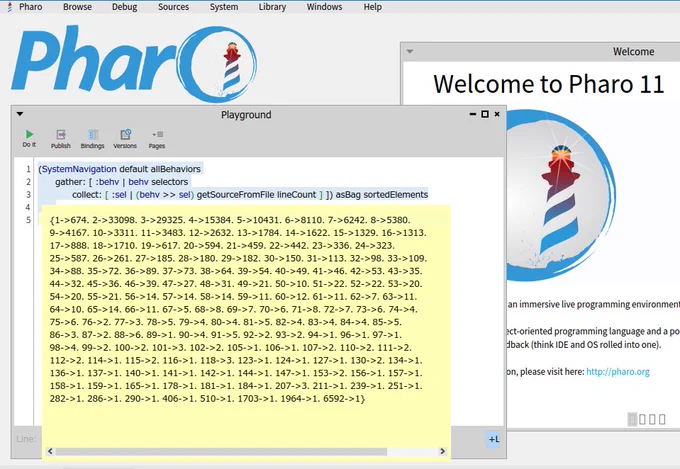Click the '1->674' result entry
The height and width of the screenshot is (469, 680).
(69, 220)
